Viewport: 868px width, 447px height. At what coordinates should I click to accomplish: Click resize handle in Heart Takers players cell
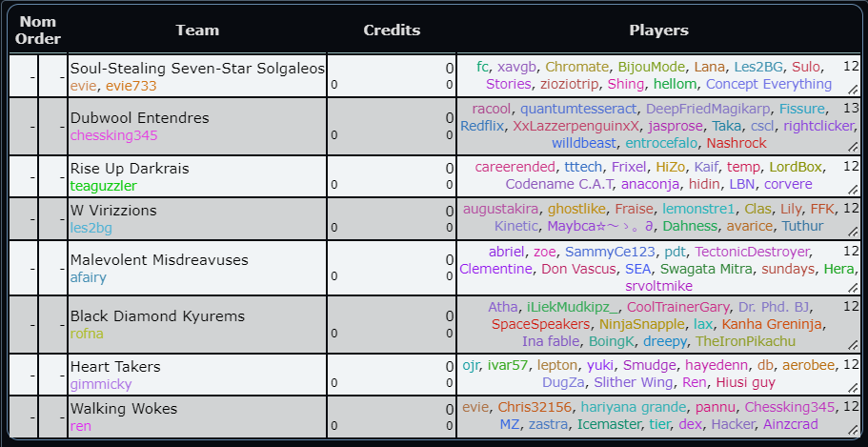(854, 387)
